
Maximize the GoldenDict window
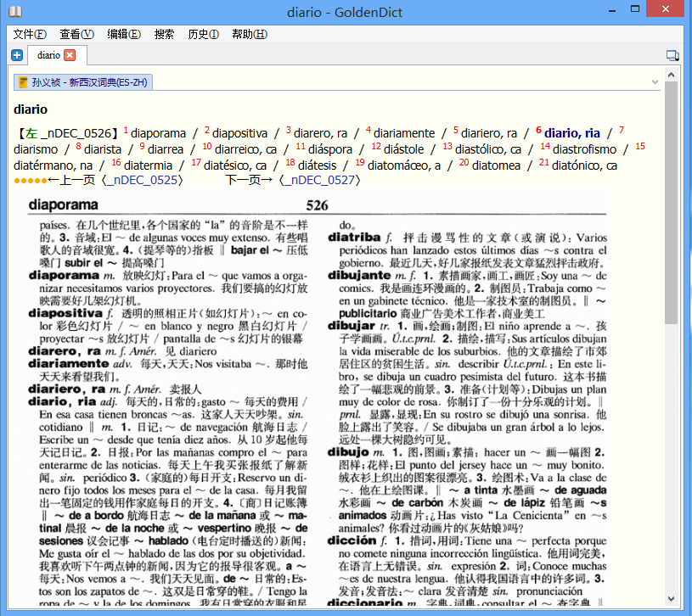[x=635, y=8]
